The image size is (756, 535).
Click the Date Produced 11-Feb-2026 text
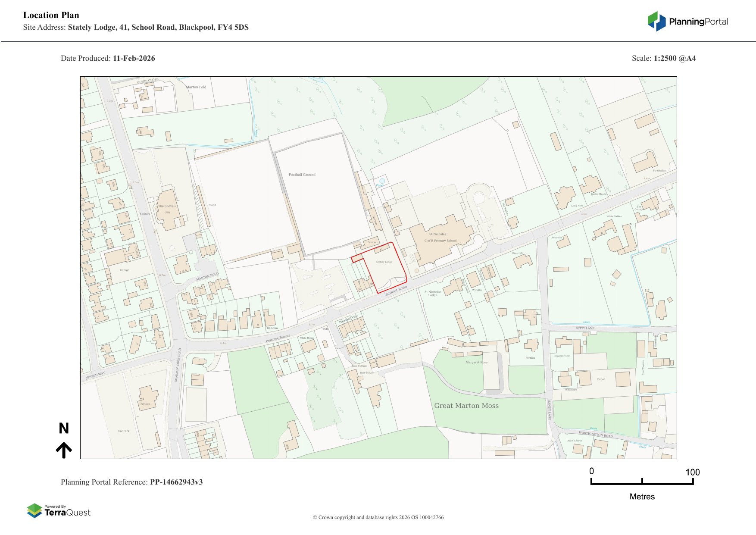(108, 58)
